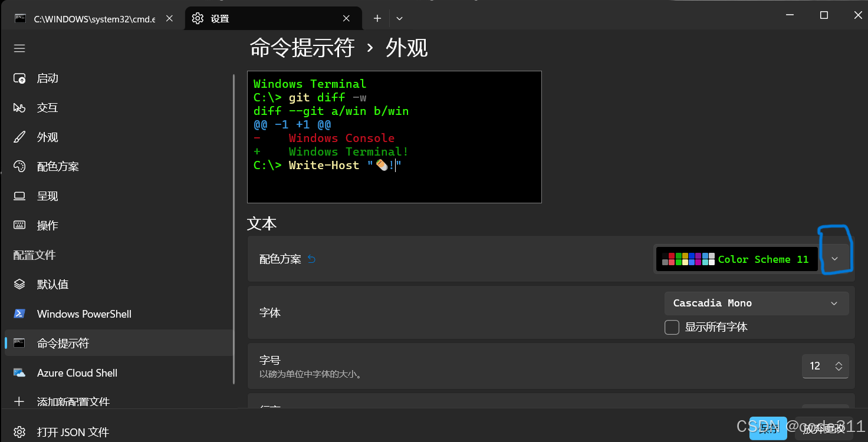
Task: Expand the Color Scheme 11 dropdown chevron
Action: click(834, 259)
